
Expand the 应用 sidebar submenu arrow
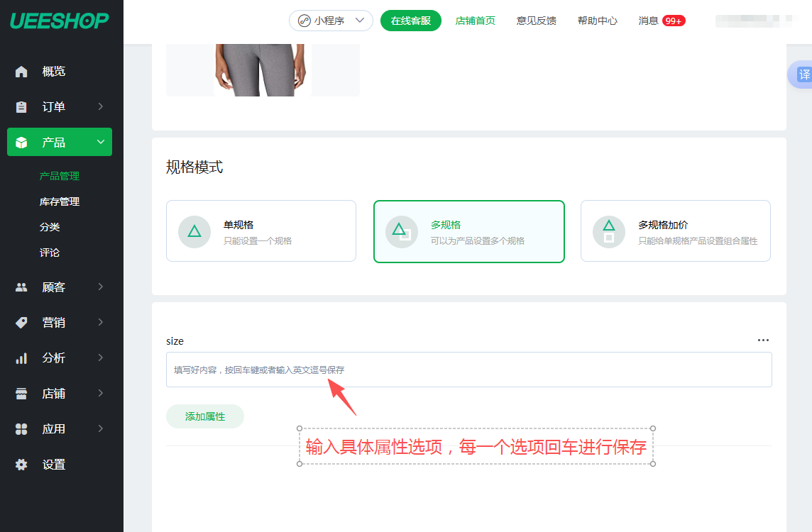click(100, 428)
